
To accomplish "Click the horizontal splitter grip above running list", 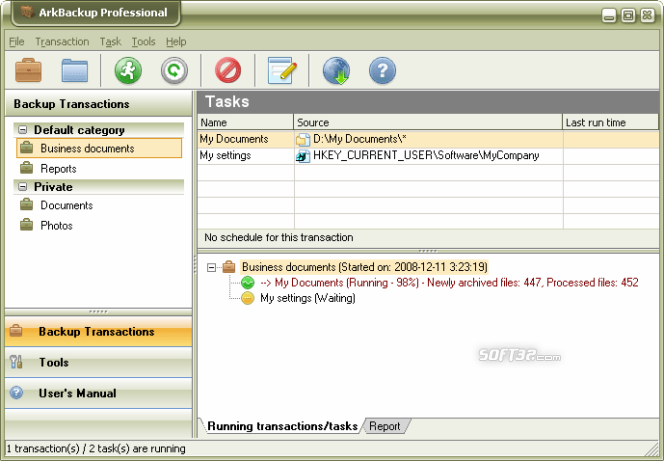I will pos(428,251).
